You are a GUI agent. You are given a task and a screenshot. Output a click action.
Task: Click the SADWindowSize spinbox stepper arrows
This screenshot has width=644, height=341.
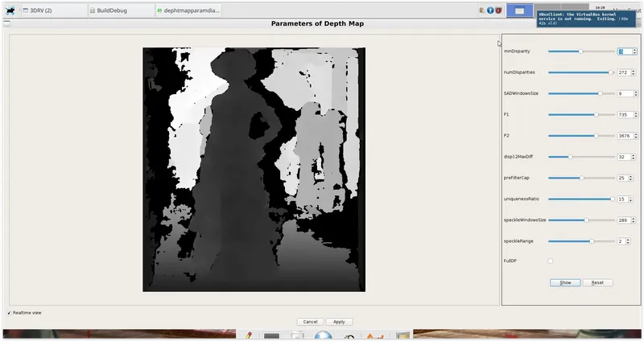pyautogui.click(x=636, y=93)
